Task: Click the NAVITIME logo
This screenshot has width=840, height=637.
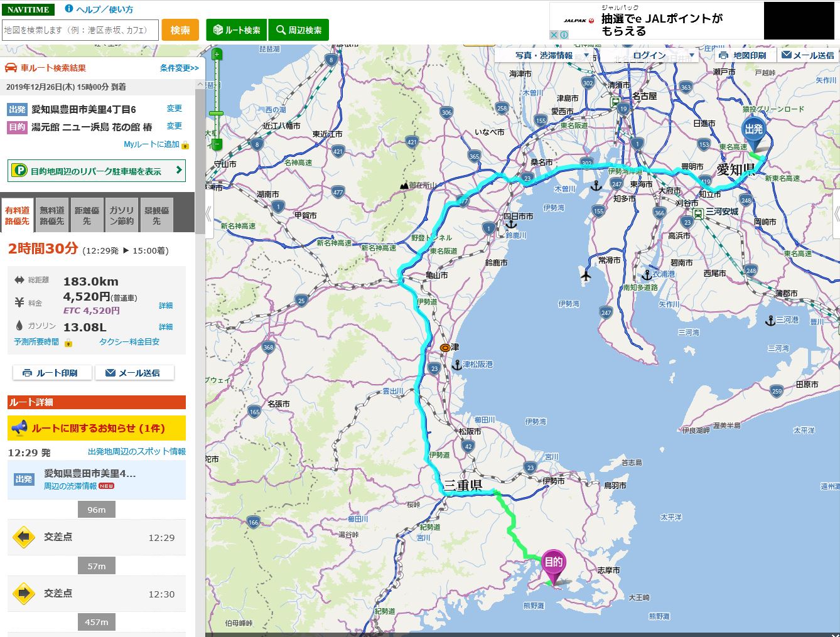Action: tap(28, 10)
